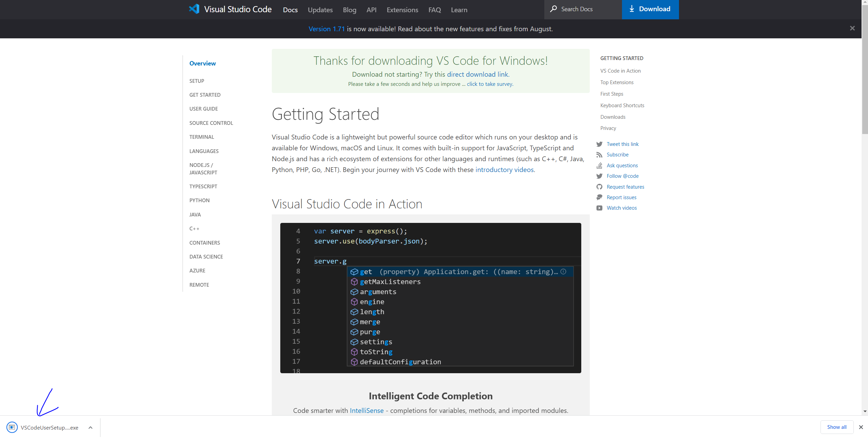Click the Stack Overflow icon next to Ask questions
Viewport: 868px width, 438px height.
(x=599, y=166)
